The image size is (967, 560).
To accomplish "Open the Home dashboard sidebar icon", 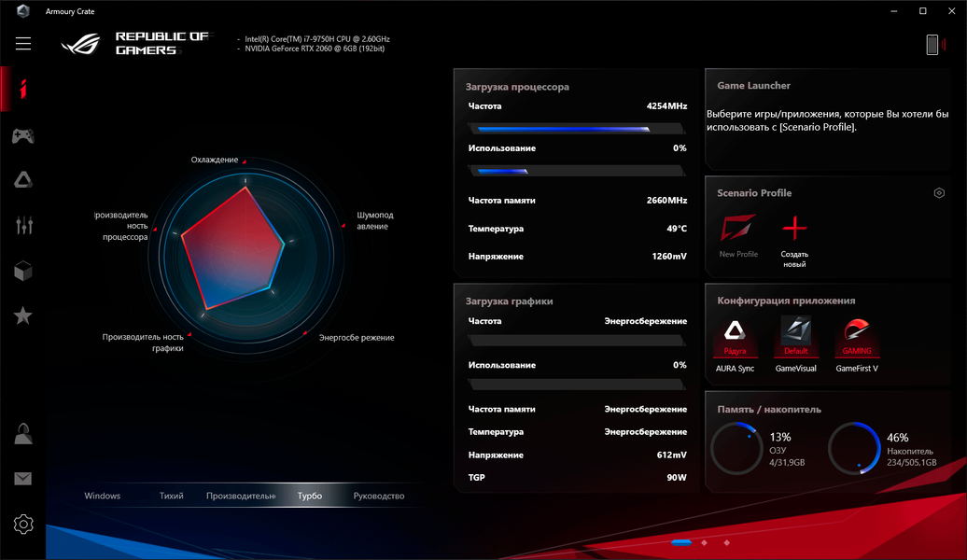I will coord(23,89).
